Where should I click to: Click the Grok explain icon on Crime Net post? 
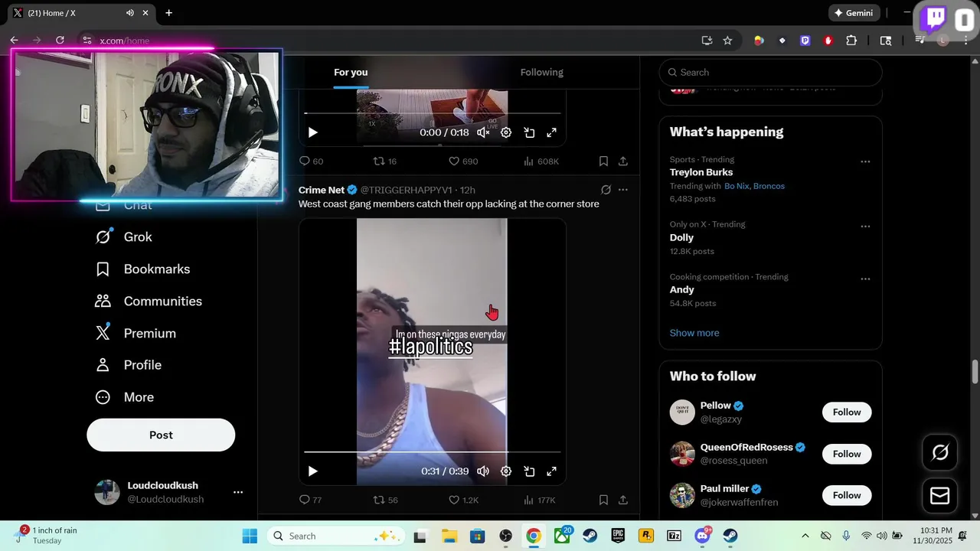click(606, 190)
